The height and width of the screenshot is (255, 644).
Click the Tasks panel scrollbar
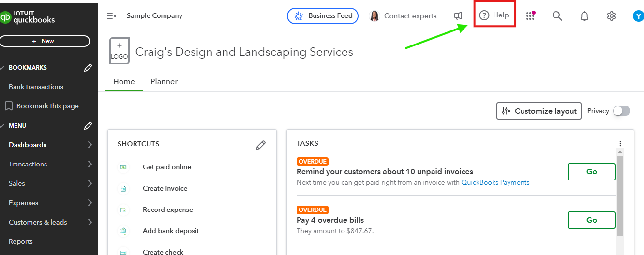[x=620, y=194]
